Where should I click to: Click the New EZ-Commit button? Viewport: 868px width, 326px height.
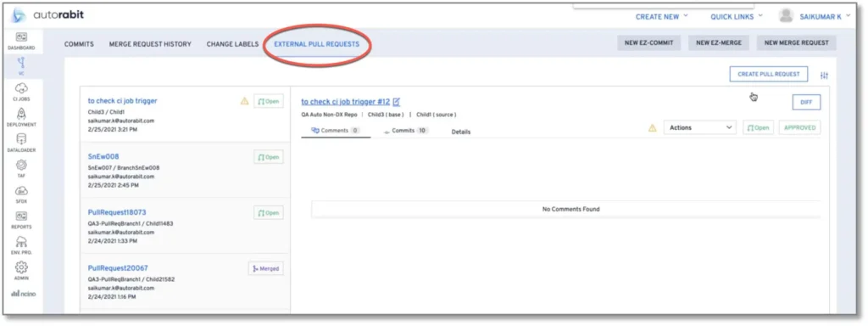(649, 42)
